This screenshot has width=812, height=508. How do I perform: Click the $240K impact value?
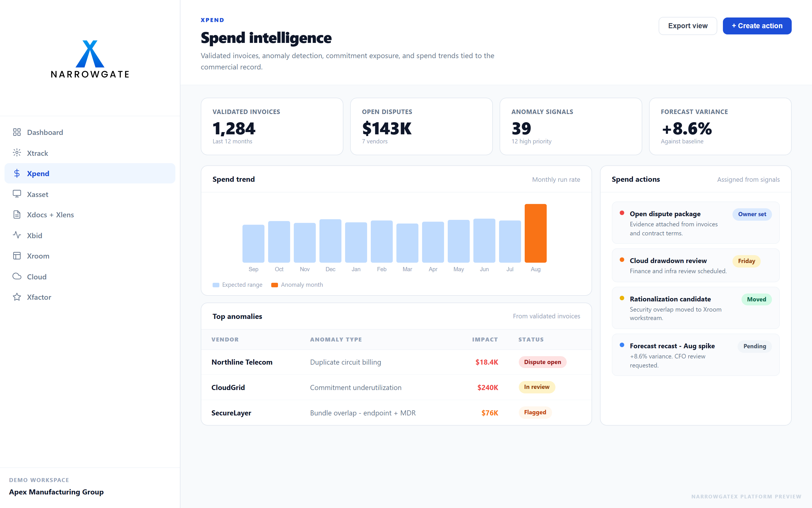coord(487,387)
